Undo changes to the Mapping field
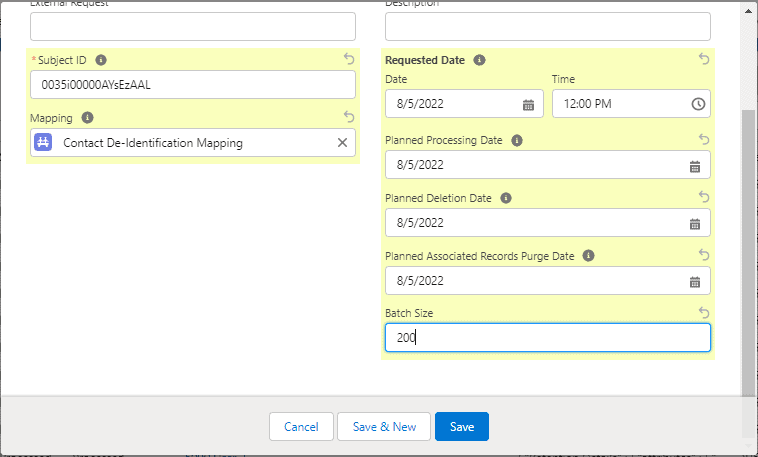Viewport: 758px width, 457px height. (348, 117)
